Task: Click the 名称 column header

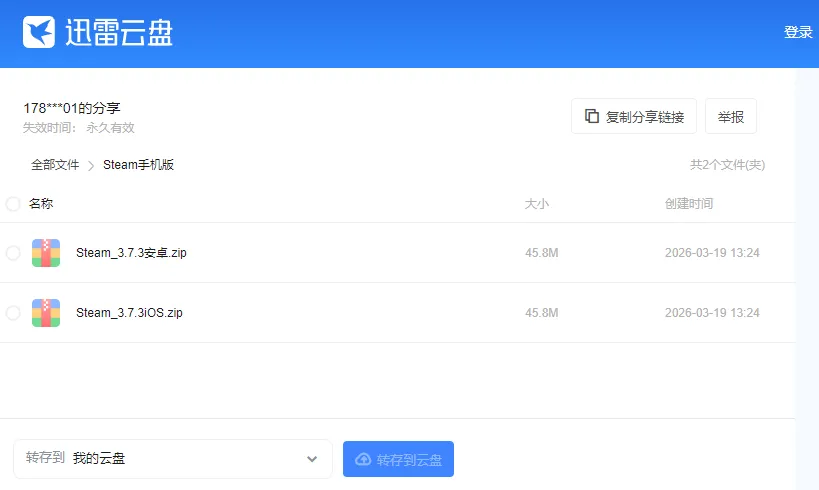Action: click(41, 204)
